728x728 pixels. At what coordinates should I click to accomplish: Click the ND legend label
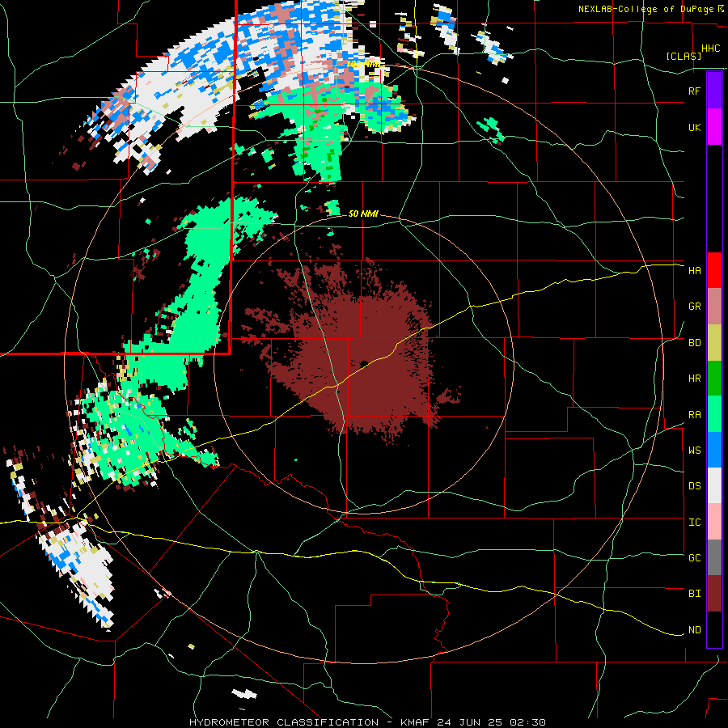tap(694, 630)
